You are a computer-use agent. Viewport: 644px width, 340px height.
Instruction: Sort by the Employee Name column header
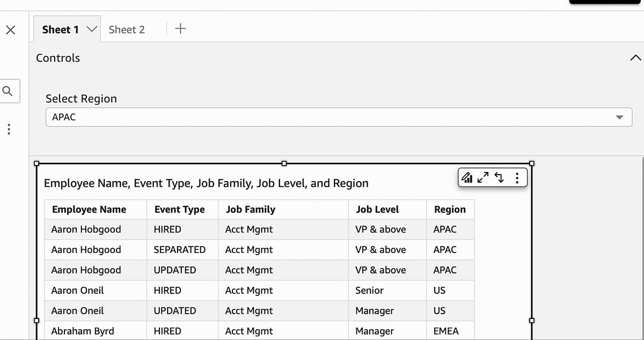click(89, 209)
